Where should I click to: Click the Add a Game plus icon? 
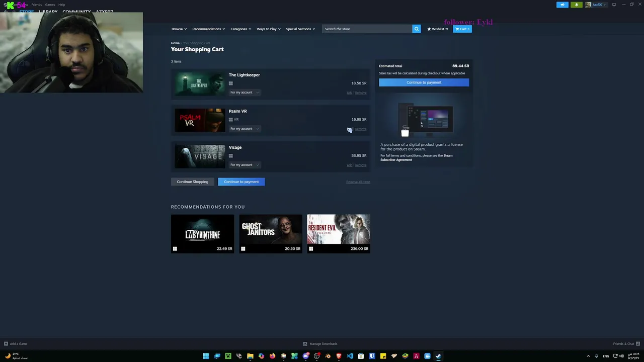click(6, 343)
